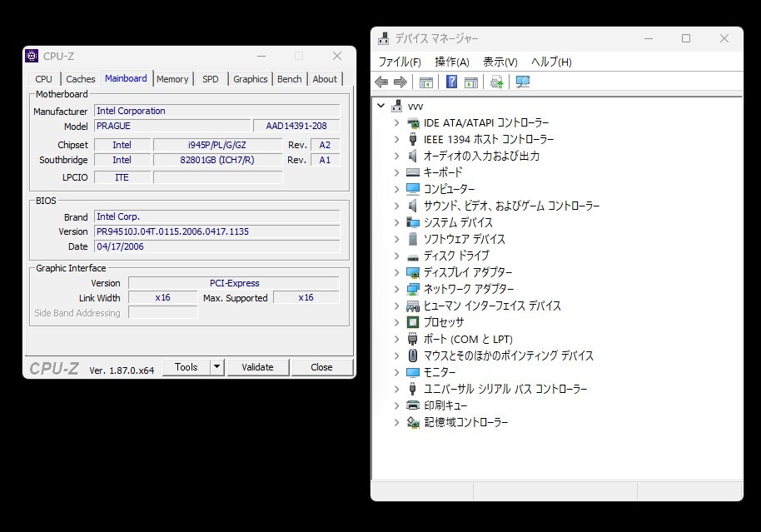Viewport: 761px width, 532px height.
Task: Open the 表示(V) menu in Device Manager
Action: click(x=499, y=61)
